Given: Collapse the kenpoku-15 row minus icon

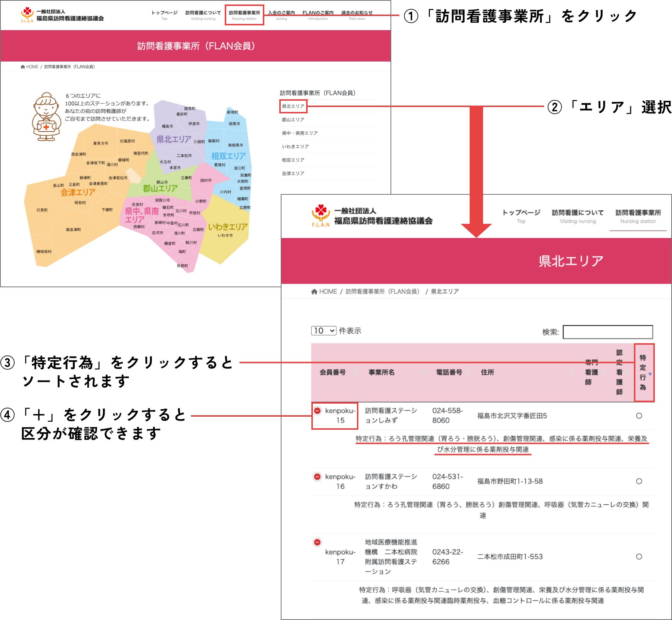Looking at the screenshot, I should pos(317,411).
